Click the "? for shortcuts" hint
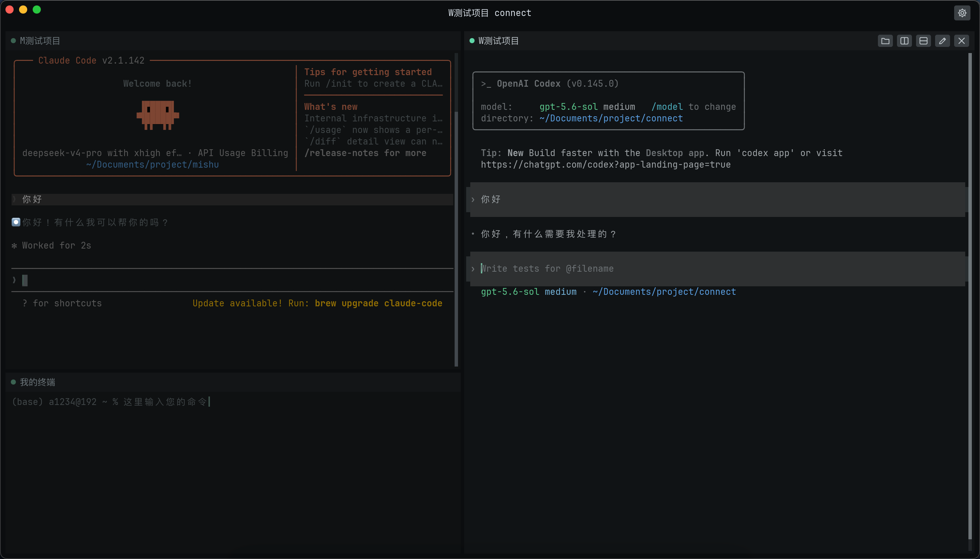The height and width of the screenshot is (559, 980). [62, 303]
